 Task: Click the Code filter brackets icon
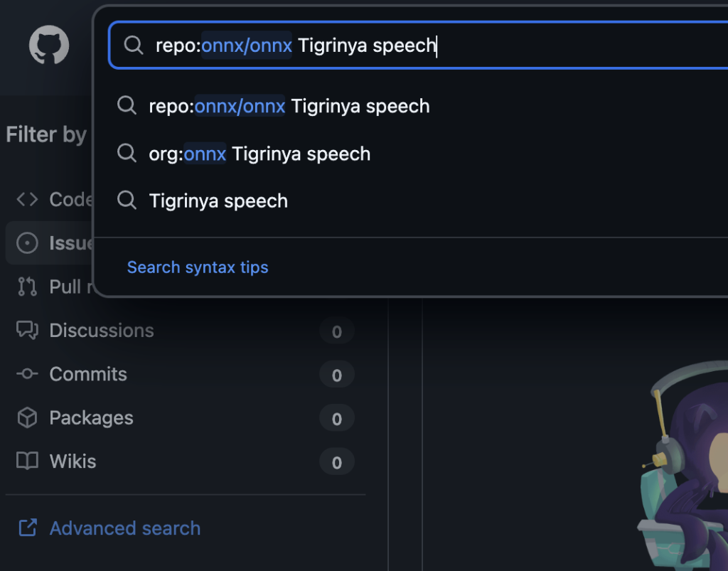27,200
